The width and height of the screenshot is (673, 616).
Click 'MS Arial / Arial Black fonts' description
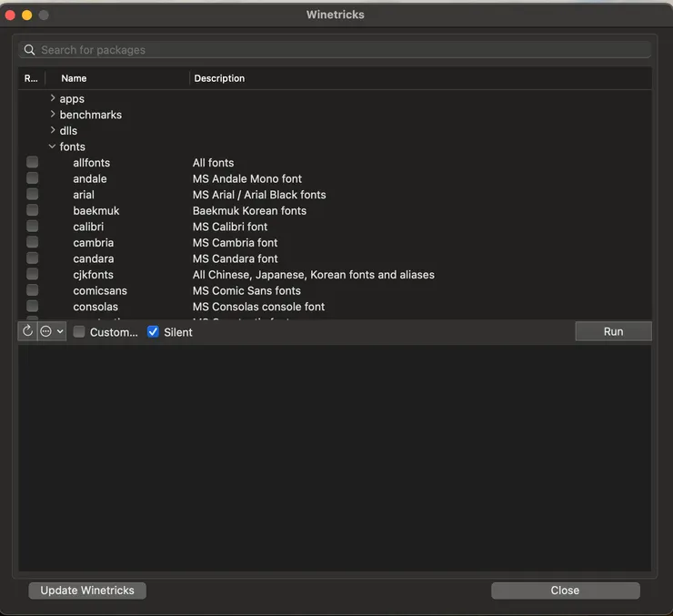tap(259, 195)
